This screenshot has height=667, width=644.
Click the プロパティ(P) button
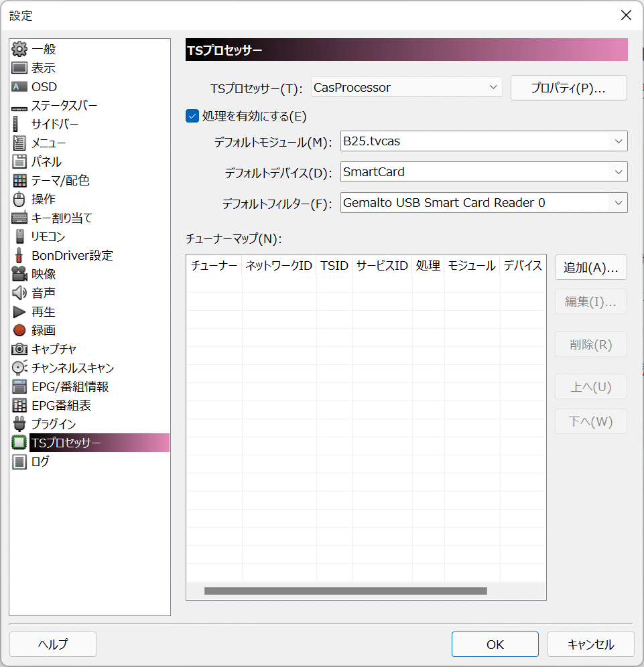[x=568, y=87]
